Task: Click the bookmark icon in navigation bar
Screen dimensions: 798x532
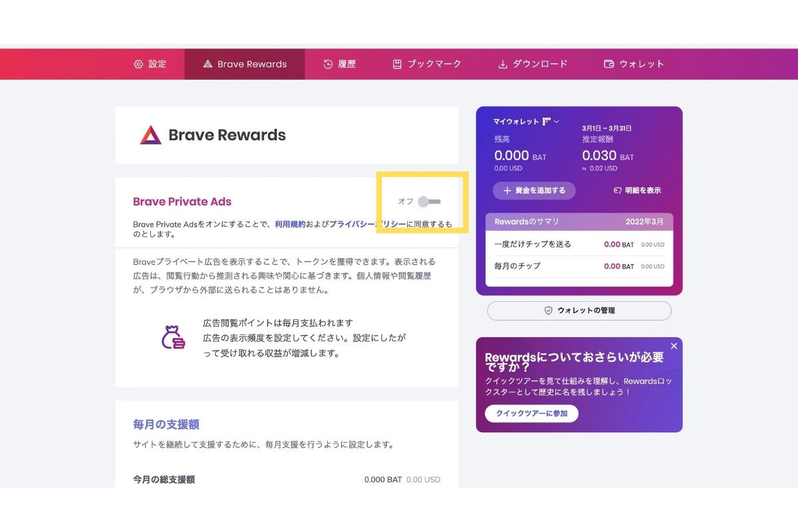Action: tap(397, 65)
